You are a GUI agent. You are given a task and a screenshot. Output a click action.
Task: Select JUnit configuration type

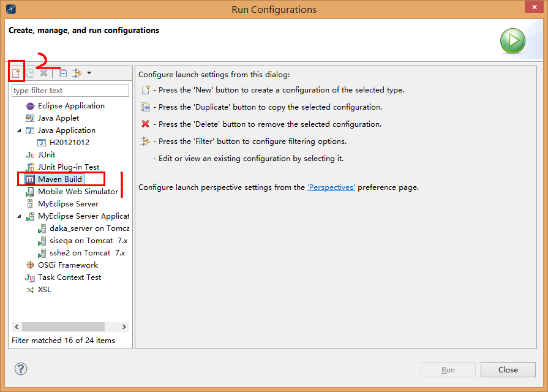[47, 155]
